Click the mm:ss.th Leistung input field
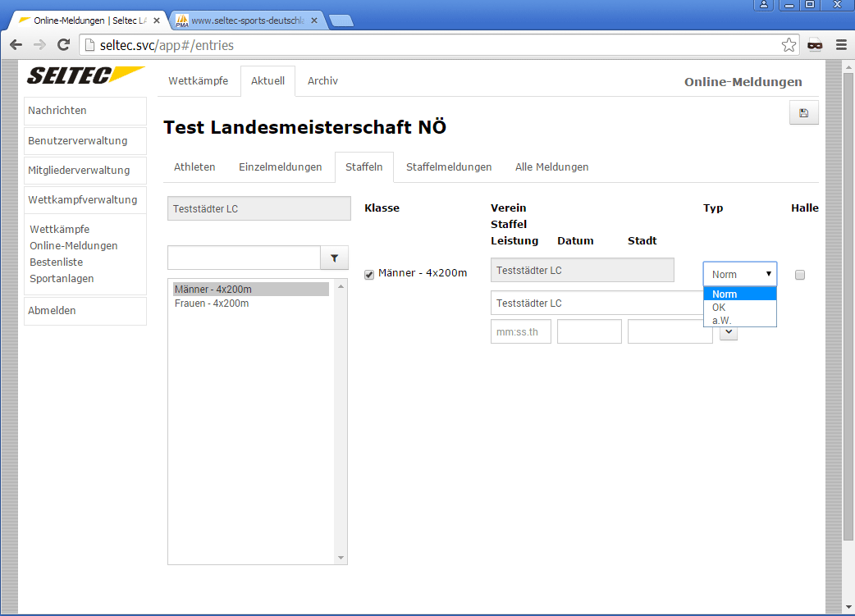The height and width of the screenshot is (616, 855). pyautogui.click(x=520, y=331)
